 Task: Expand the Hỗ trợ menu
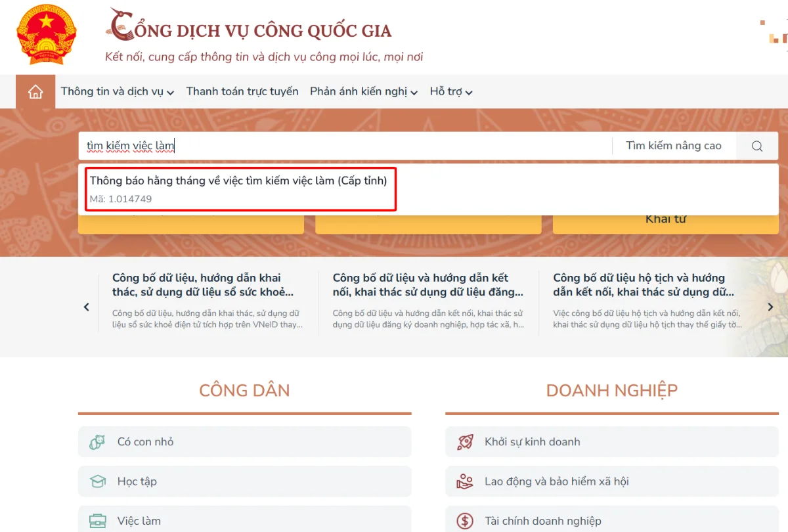[x=451, y=92]
